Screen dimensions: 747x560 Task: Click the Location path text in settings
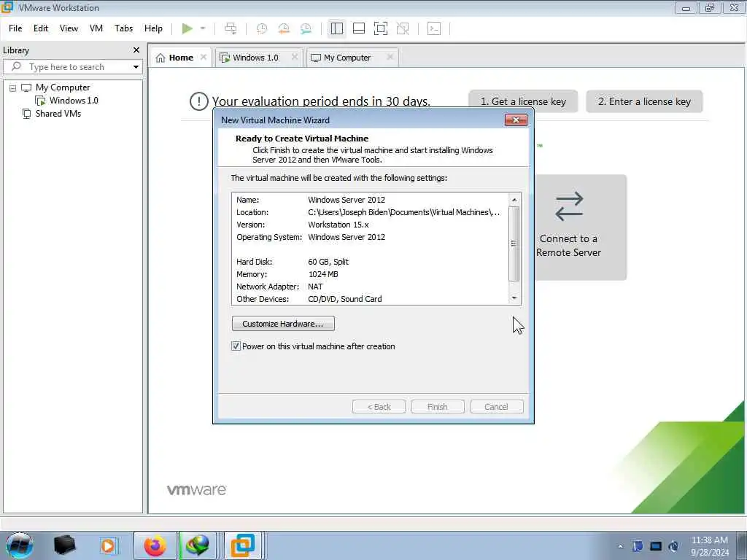(403, 212)
